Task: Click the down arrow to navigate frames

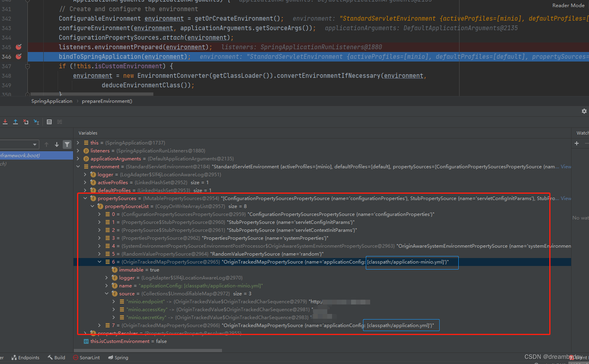Action: click(x=57, y=144)
